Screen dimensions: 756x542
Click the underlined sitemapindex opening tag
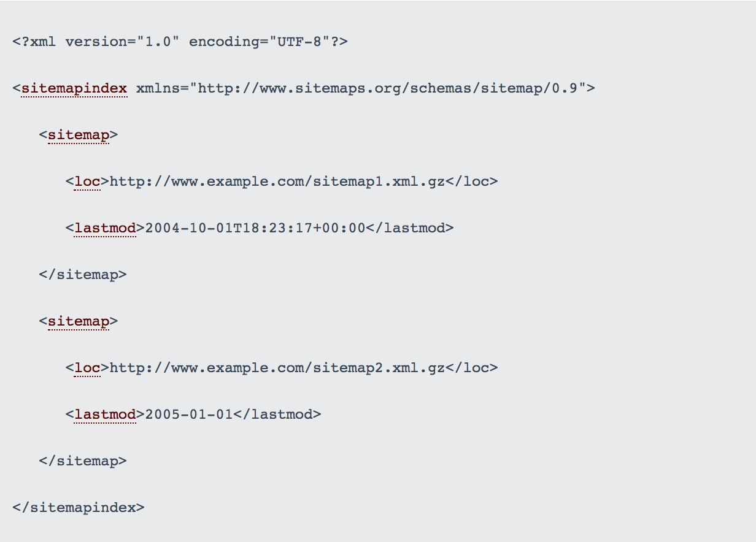point(74,88)
